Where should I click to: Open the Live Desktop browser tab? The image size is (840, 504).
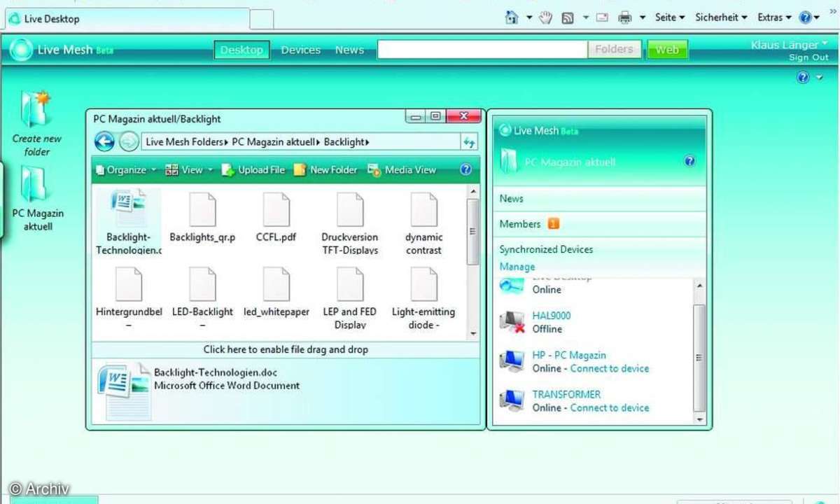(127, 19)
